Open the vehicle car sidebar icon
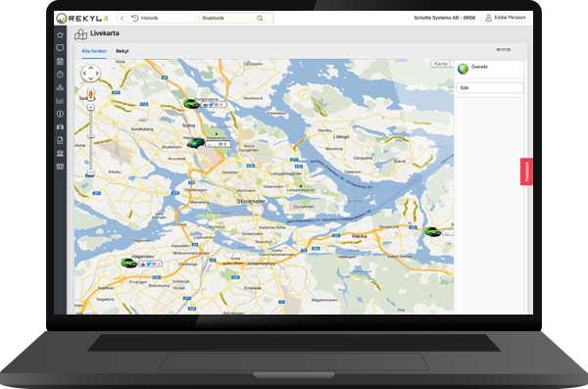Viewport: 588px width, 389px height. click(60, 126)
